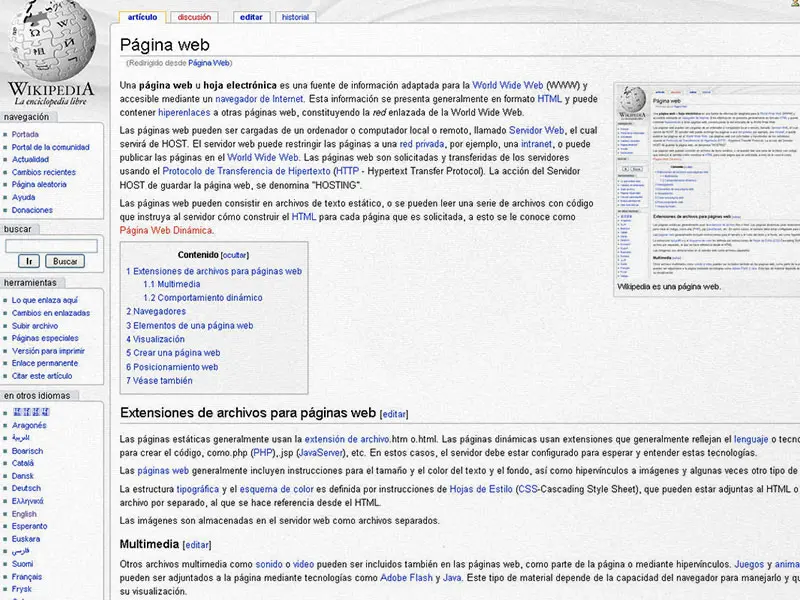Open Página aleatoria
Image resolution: width=800 pixels, height=600 pixels.
pos(39,184)
